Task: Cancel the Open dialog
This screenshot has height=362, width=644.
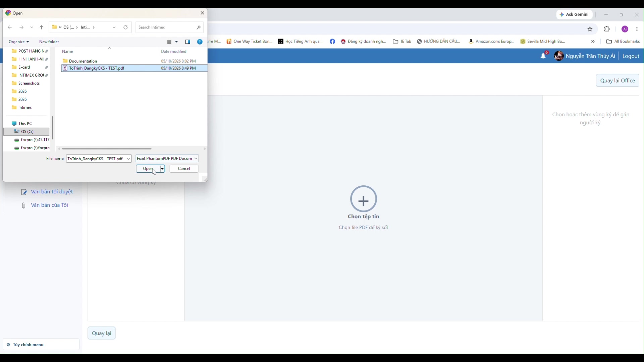Action: [x=184, y=169]
